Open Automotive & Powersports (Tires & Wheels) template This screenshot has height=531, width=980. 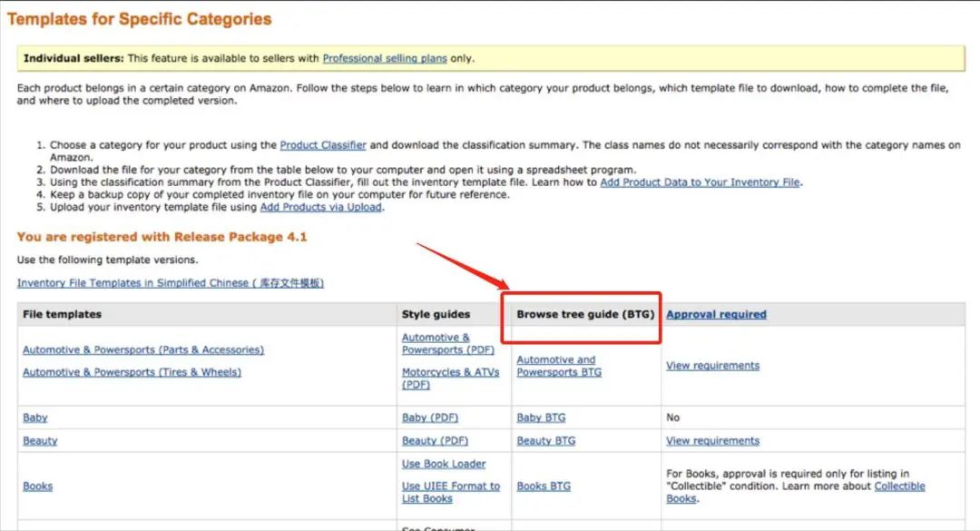tap(132, 373)
